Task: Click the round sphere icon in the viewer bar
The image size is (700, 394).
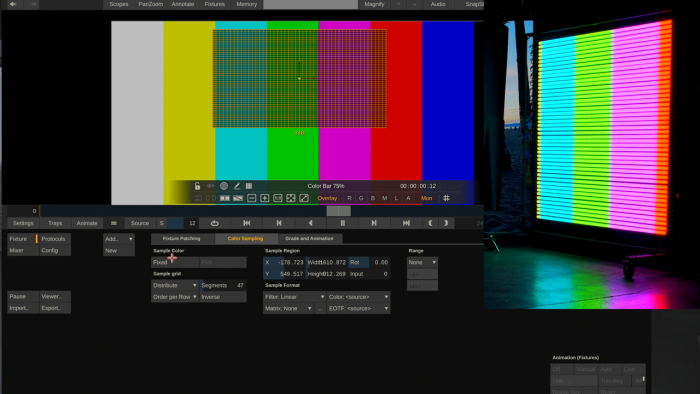Action: pos(224,186)
